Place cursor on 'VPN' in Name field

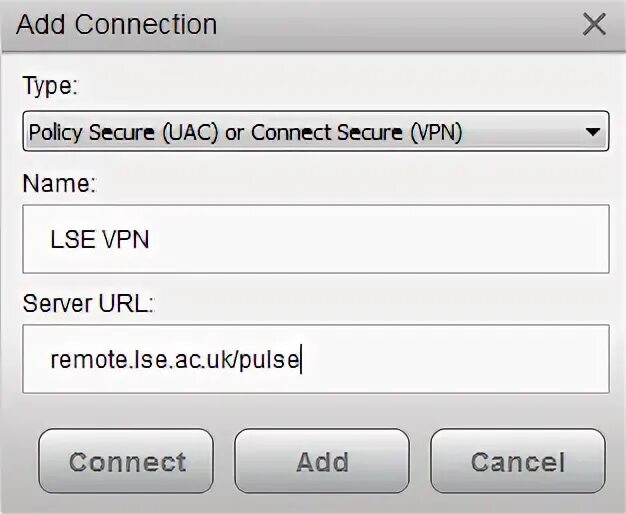pyautogui.click(x=126, y=240)
